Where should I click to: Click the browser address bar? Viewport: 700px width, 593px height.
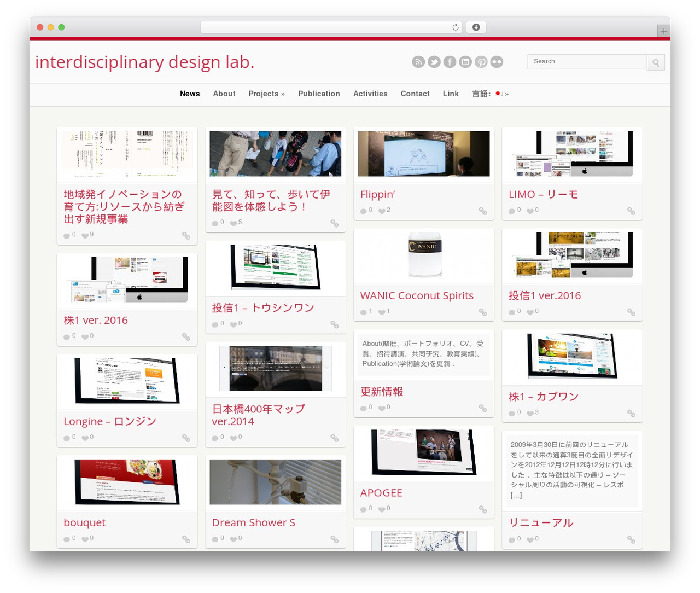(x=331, y=27)
